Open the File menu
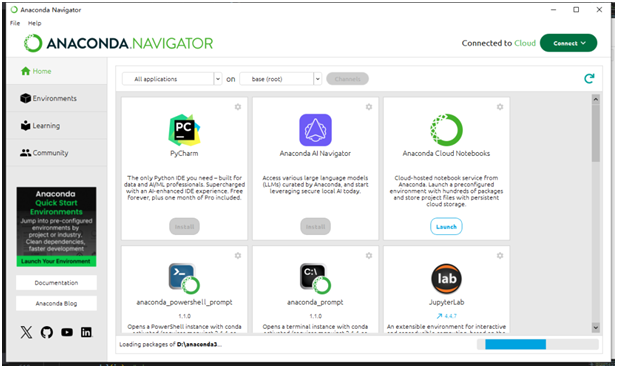Screen dimensions: 617x368 [x=15, y=23]
